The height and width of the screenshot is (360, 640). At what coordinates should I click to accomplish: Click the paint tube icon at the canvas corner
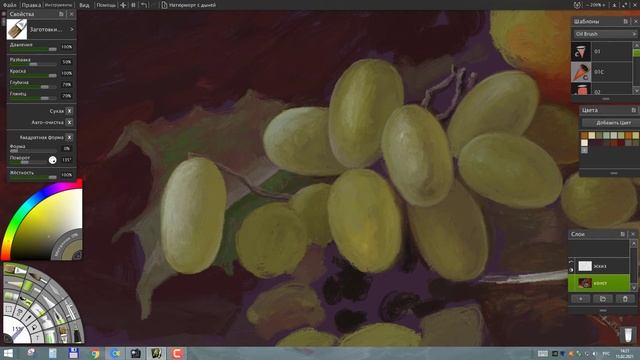(628, 335)
